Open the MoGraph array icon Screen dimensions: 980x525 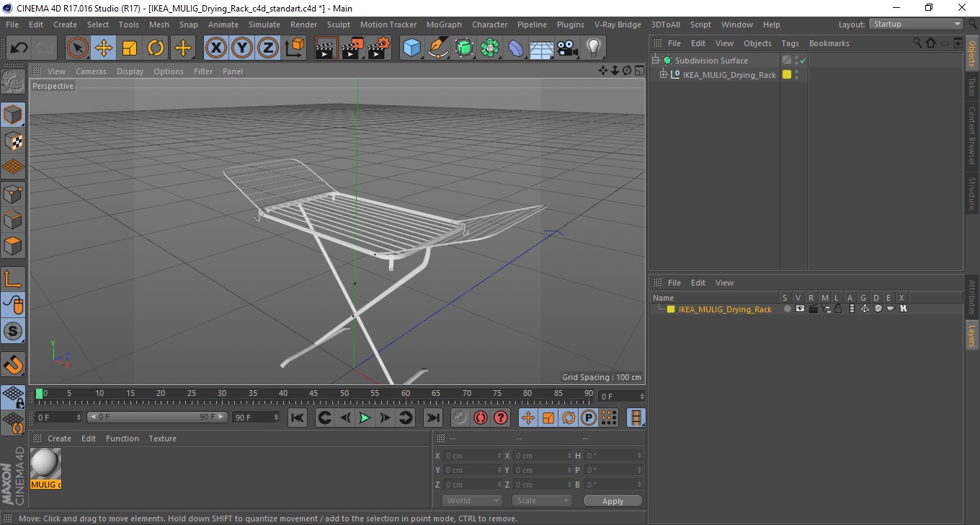tap(490, 48)
